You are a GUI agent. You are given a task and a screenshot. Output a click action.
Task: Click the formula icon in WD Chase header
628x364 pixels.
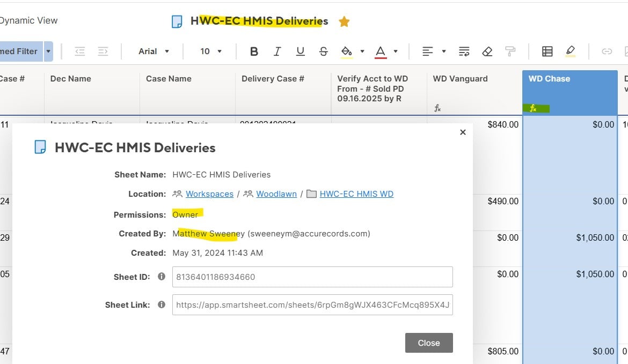coord(533,108)
